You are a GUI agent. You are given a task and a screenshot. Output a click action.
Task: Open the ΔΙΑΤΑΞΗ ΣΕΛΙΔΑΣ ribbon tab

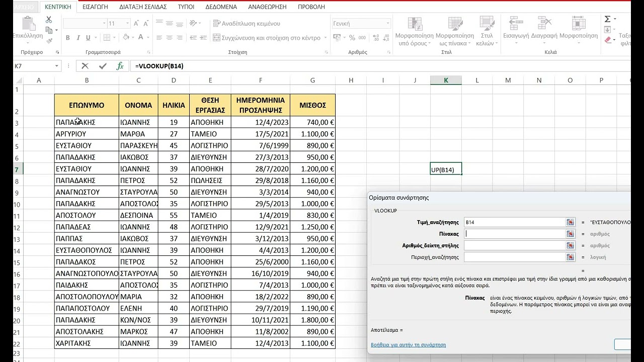(143, 7)
